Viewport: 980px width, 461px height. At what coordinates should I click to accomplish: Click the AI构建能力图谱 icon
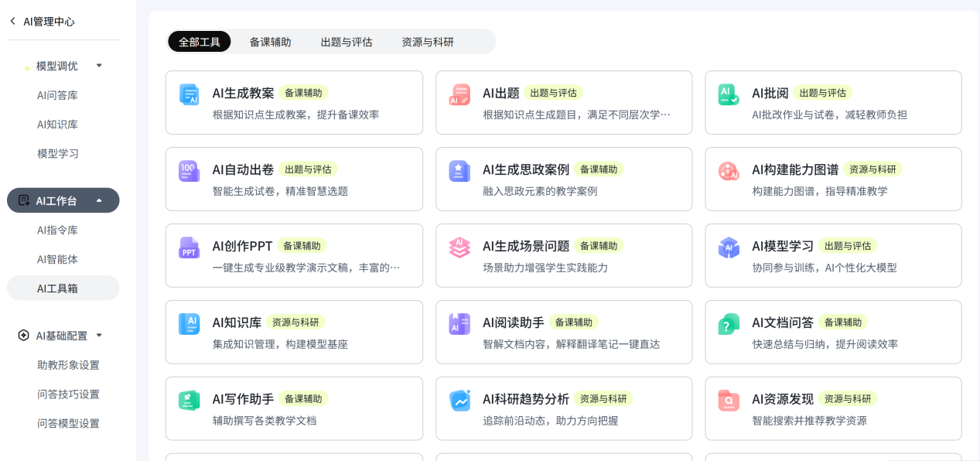729,171
